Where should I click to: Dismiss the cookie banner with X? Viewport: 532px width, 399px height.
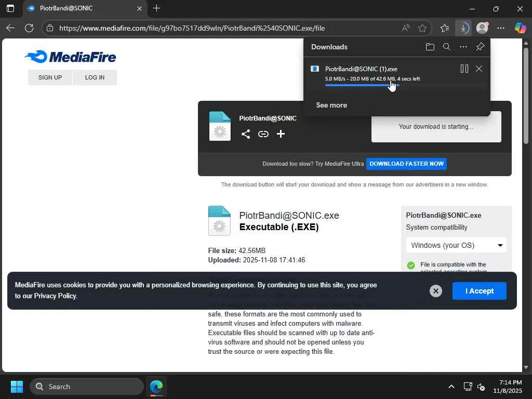coord(436,291)
